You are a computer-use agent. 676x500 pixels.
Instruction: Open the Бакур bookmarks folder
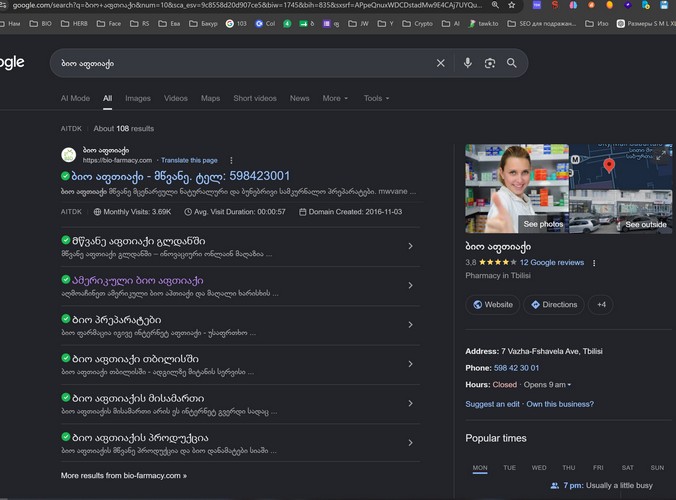click(x=203, y=23)
